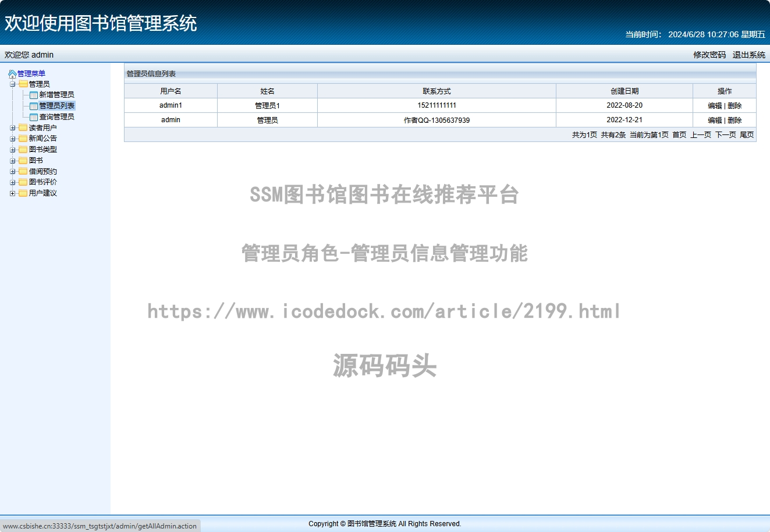Click the folder icon of 图书评价
Image resolution: width=770 pixels, height=532 pixels.
[x=23, y=182]
